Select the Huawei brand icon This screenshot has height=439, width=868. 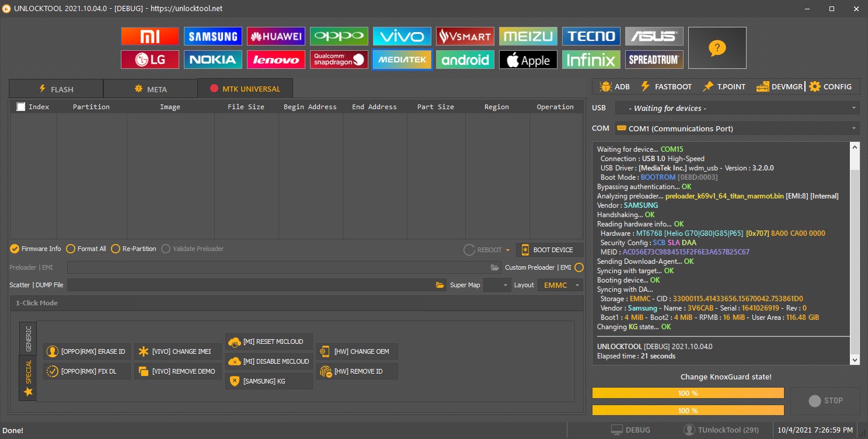click(276, 36)
